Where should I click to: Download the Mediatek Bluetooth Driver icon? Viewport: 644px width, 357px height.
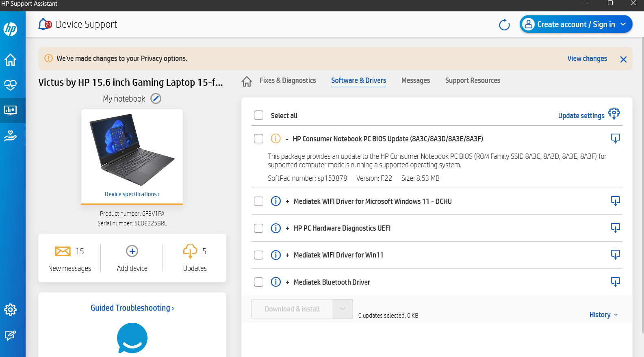point(616,282)
